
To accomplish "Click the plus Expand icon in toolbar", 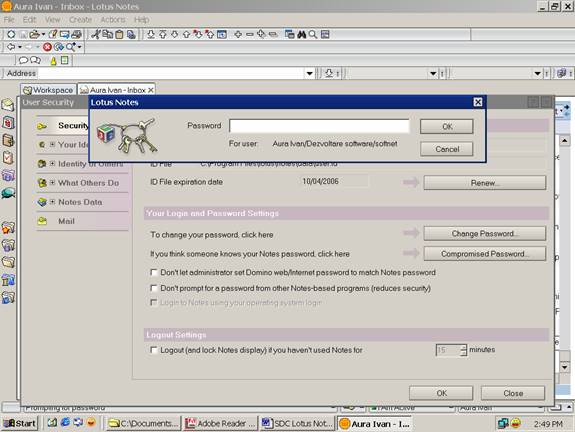I will pos(238,34).
